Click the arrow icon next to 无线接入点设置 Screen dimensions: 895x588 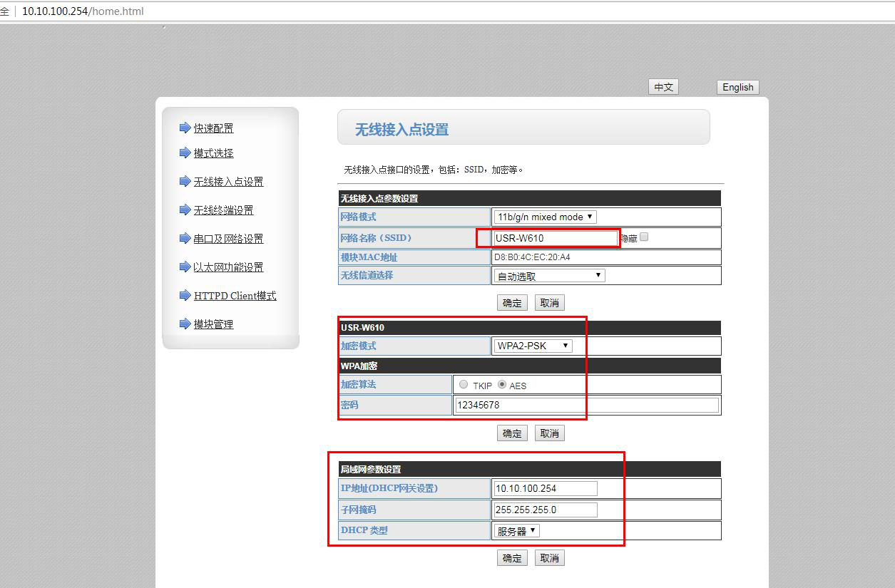(x=185, y=182)
